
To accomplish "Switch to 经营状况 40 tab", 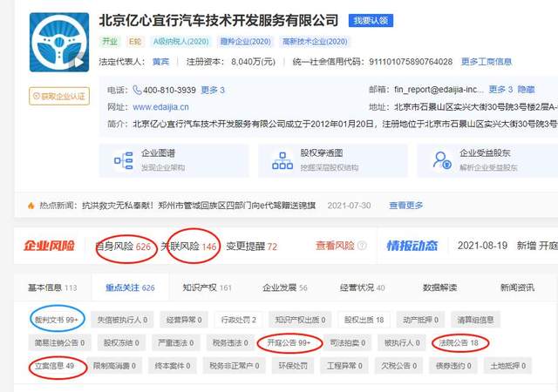I will [363, 287].
